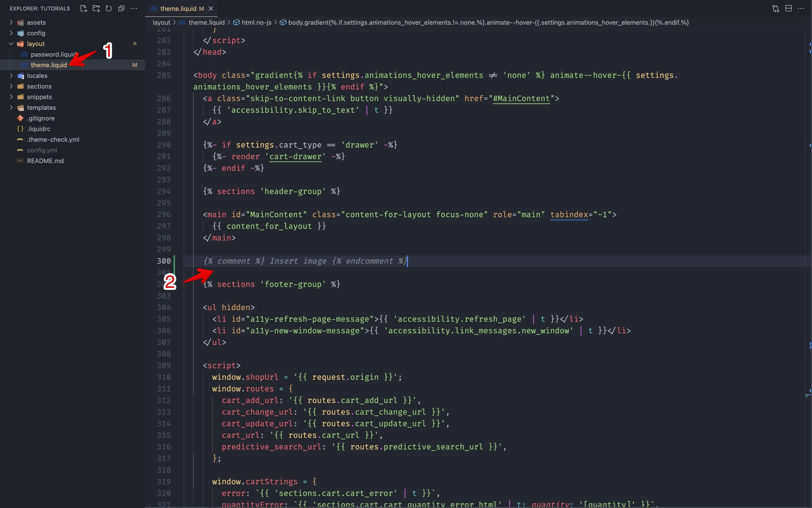Follow the #MainContent href link

click(x=521, y=98)
